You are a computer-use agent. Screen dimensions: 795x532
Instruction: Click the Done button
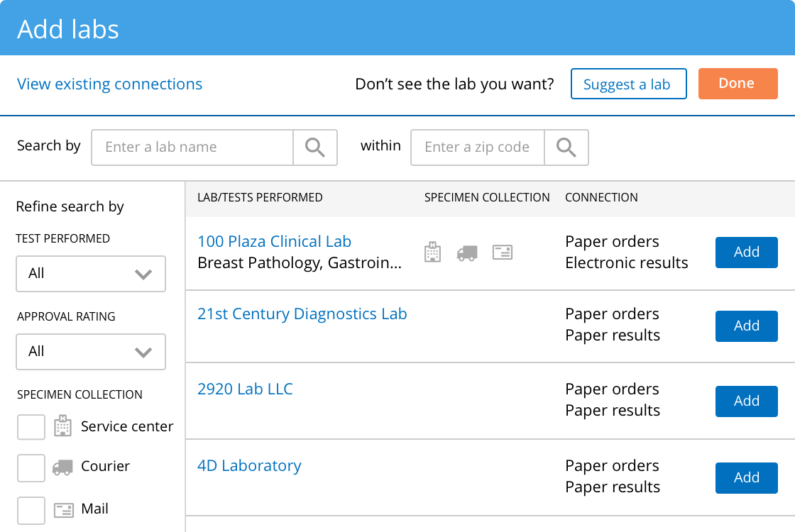tap(738, 83)
